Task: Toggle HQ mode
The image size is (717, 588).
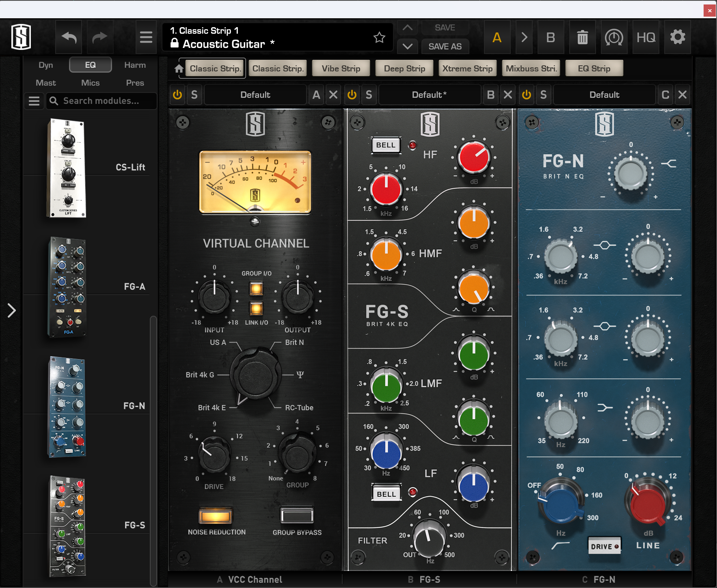Action: (646, 37)
